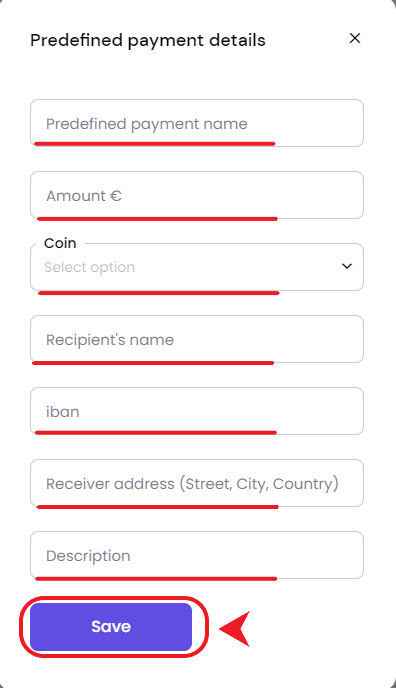
Task: Click red underline under Coin dropdown
Action: [159, 293]
